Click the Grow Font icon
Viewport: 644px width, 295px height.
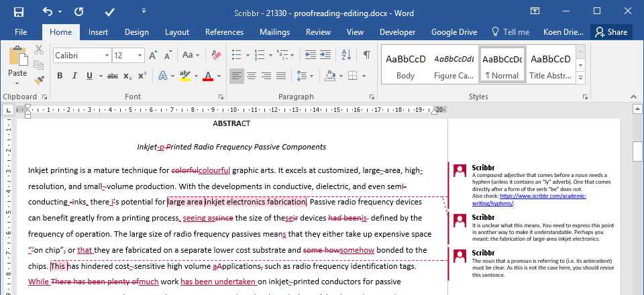pos(152,56)
